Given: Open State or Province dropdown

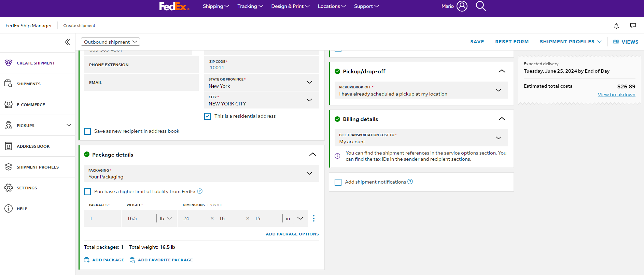Looking at the screenshot, I should 262,82.
